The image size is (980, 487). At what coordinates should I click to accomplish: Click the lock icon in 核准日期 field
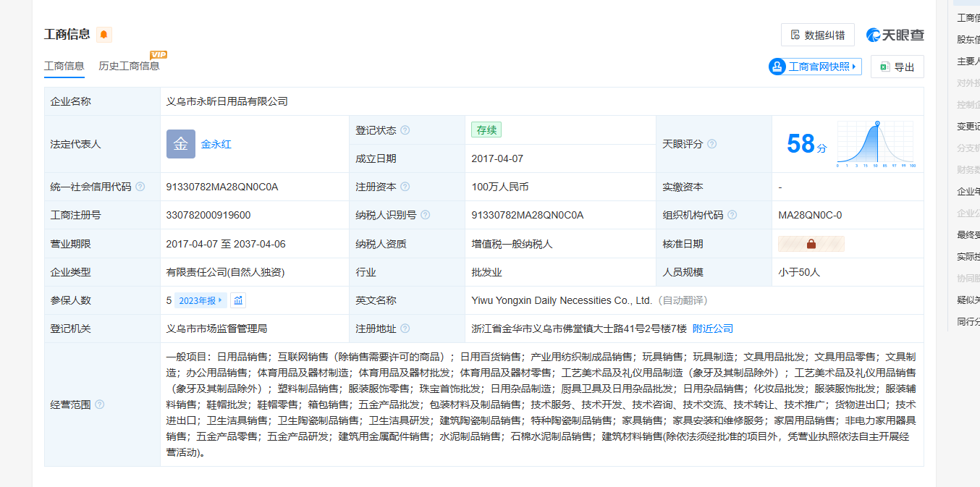(x=811, y=244)
